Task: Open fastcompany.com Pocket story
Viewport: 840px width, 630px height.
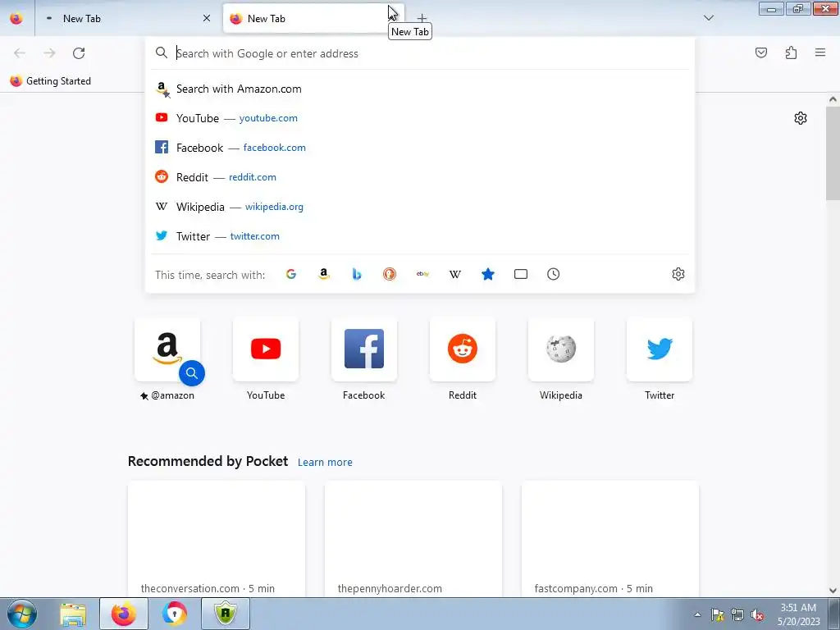Action: point(610,539)
